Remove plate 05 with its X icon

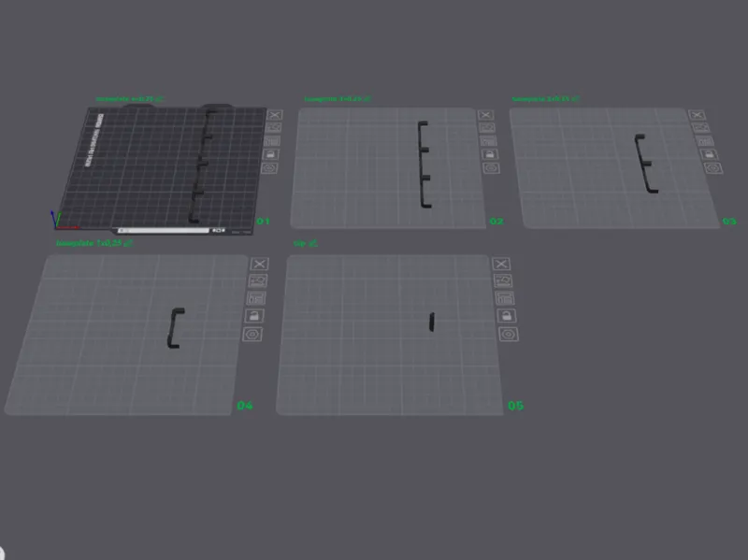tap(501, 264)
